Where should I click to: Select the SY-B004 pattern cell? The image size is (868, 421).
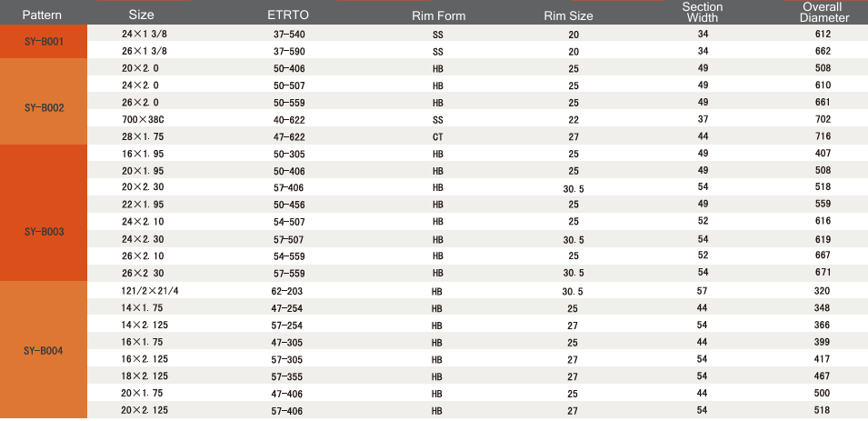point(44,350)
